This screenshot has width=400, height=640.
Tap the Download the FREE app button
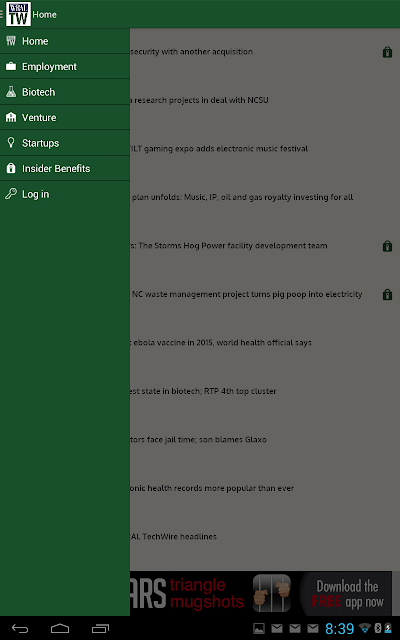(345, 593)
